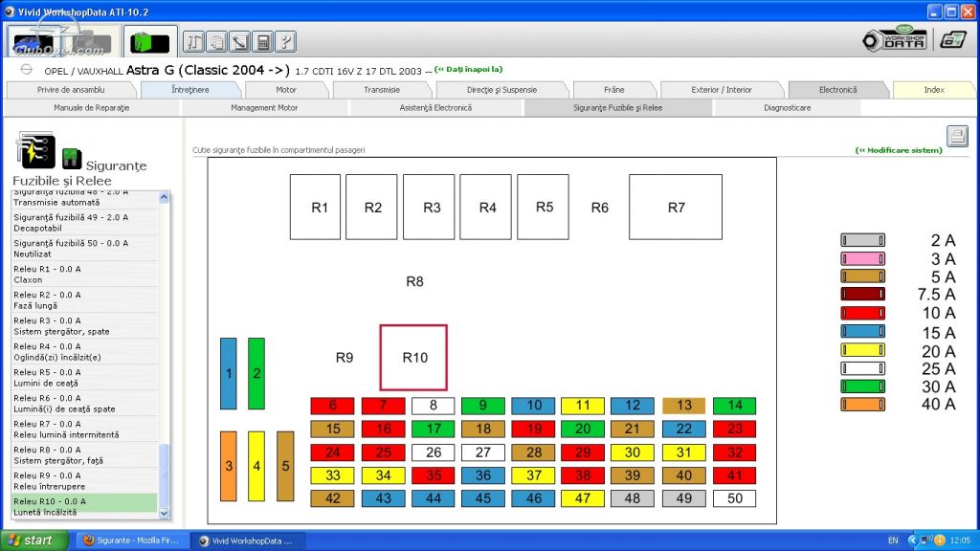Click the print icon above the diagram
This screenshot has width=980, height=551.
(957, 136)
